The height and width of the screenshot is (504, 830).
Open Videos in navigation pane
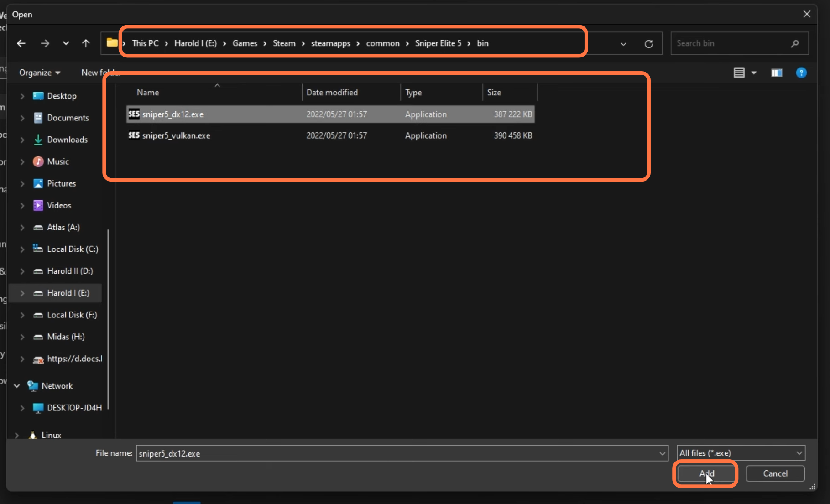[59, 205]
